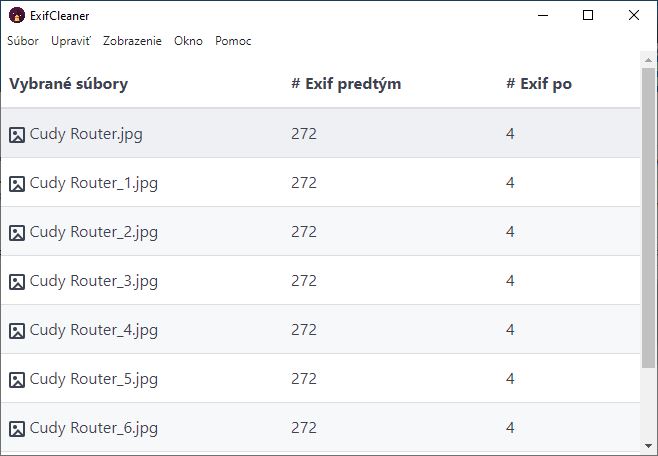Click the ExifCleaner app icon in title bar
This screenshot has width=658, height=456.
(x=16, y=16)
